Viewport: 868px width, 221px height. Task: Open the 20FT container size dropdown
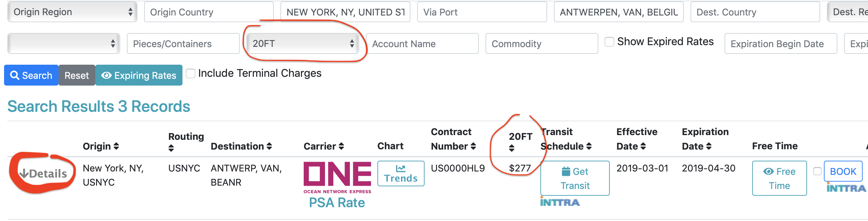click(303, 43)
